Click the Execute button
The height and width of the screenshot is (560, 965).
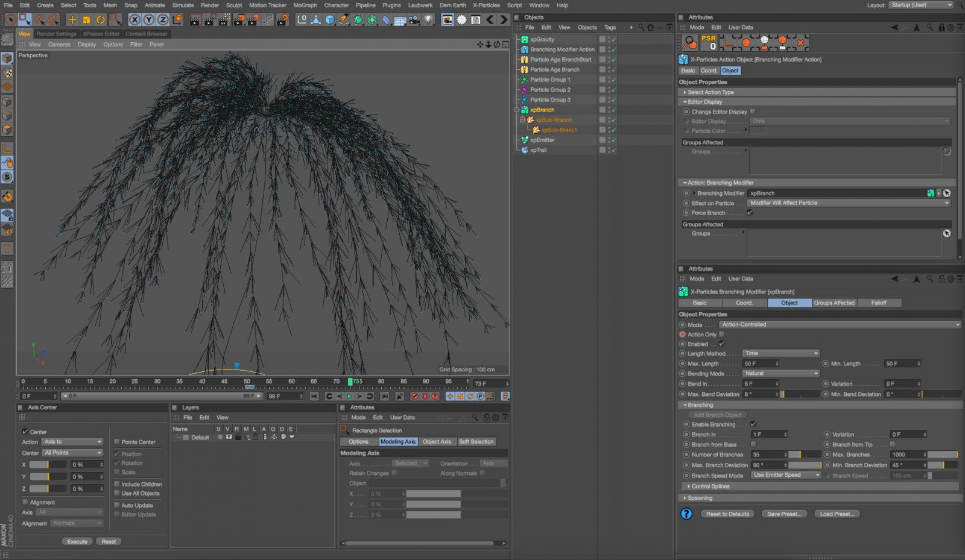(x=77, y=541)
